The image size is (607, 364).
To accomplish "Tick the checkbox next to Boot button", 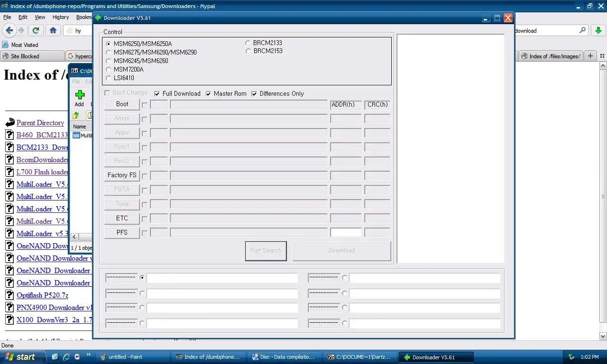I will point(145,105).
